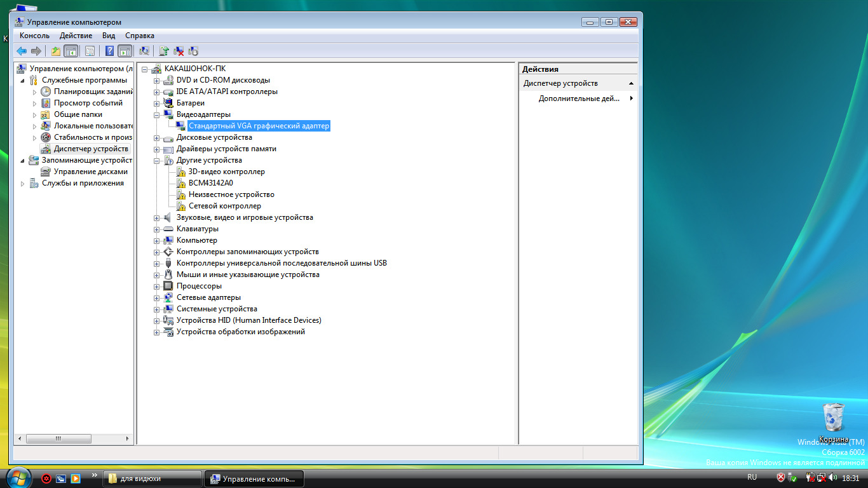Click the Update driver toolbar icon
This screenshot has width=868, height=488.
(x=164, y=51)
